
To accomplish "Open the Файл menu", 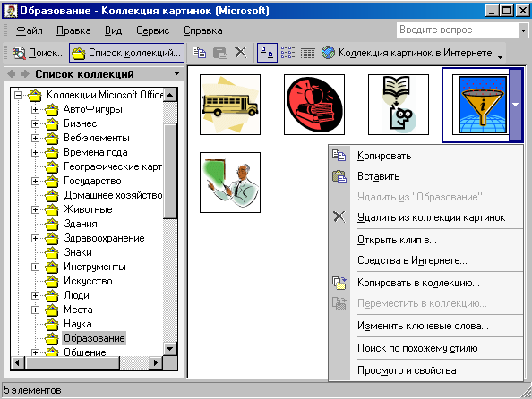I will click(x=30, y=30).
